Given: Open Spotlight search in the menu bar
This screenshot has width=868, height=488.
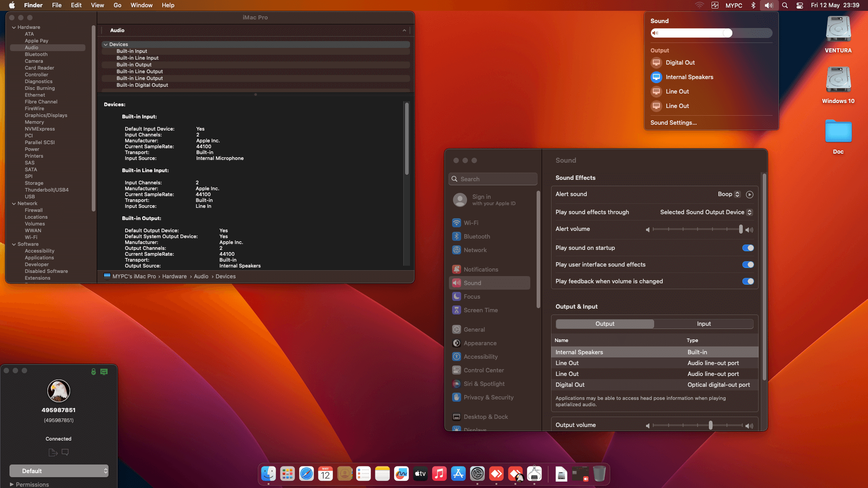Looking at the screenshot, I should click(785, 5).
